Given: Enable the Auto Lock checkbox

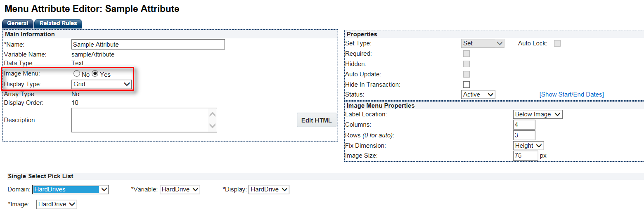Looking at the screenshot, I should tap(557, 43).
